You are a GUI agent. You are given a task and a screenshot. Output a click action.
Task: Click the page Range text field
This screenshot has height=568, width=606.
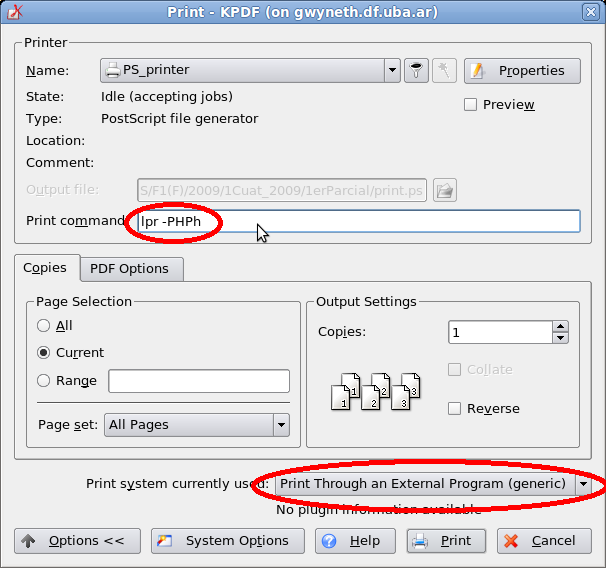[x=199, y=381]
